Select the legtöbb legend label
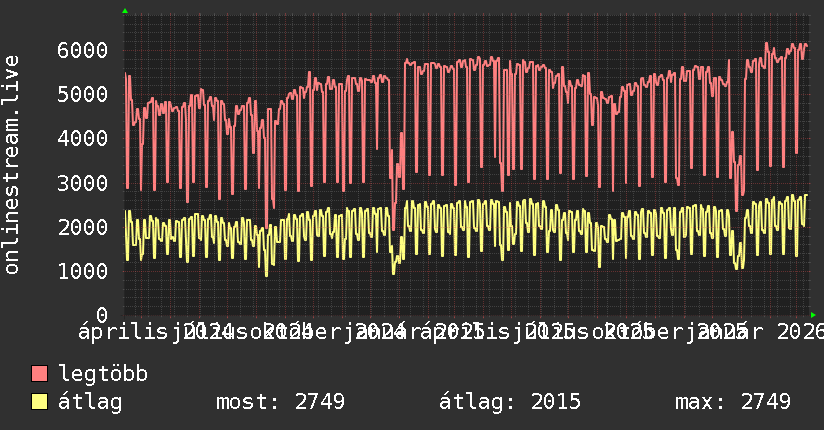 [x=103, y=374]
